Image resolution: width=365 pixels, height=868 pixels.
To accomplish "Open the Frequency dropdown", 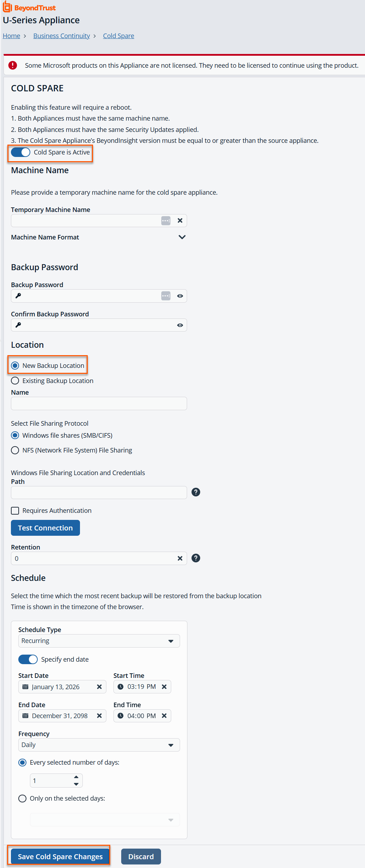I will (x=99, y=745).
